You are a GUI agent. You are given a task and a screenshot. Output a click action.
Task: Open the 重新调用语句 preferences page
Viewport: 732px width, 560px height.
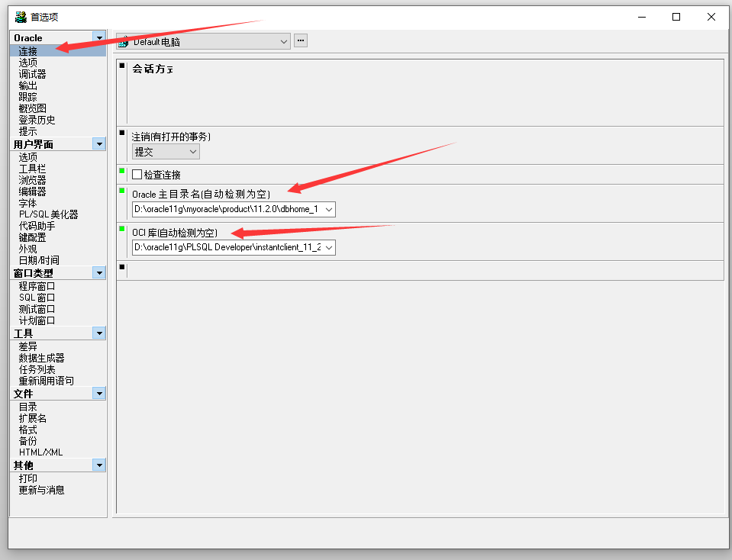point(47,381)
